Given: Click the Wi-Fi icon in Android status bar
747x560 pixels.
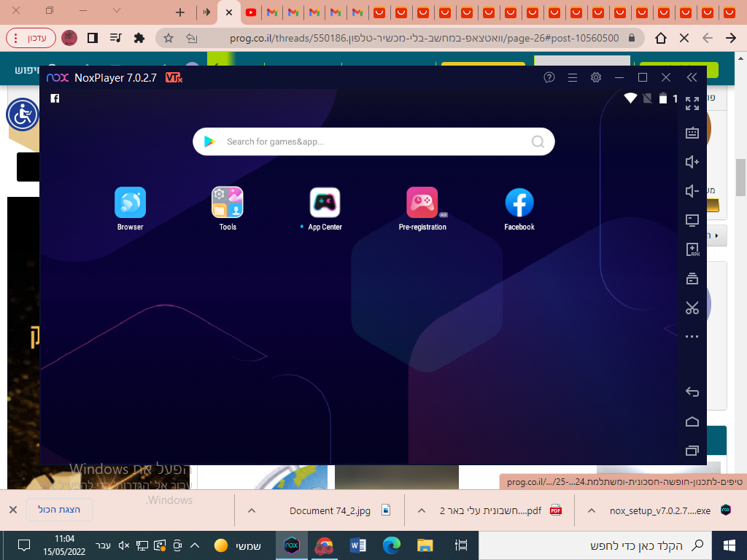Looking at the screenshot, I should [x=630, y=98].
